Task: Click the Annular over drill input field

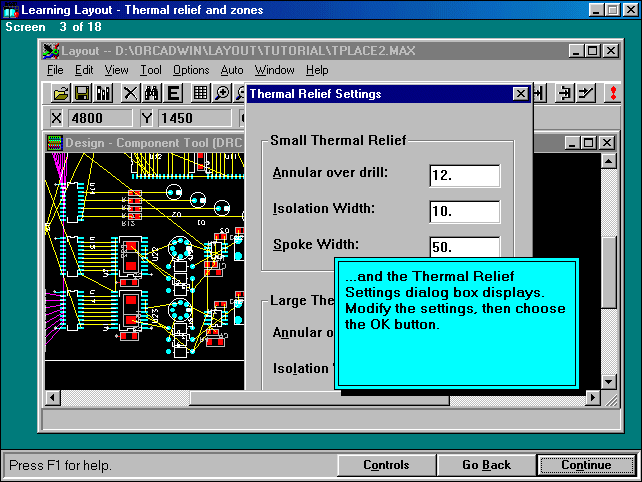Action: 464,175
